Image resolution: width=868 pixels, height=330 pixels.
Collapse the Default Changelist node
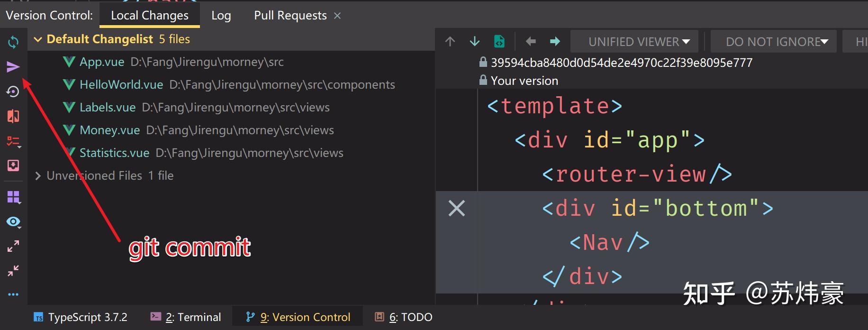38,39
